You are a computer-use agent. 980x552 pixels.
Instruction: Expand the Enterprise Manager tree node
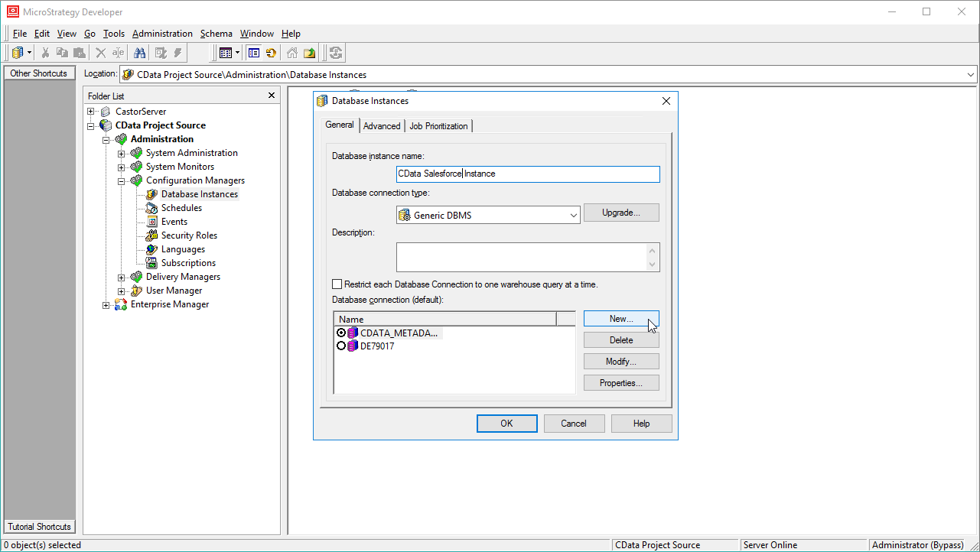point(106,305)
